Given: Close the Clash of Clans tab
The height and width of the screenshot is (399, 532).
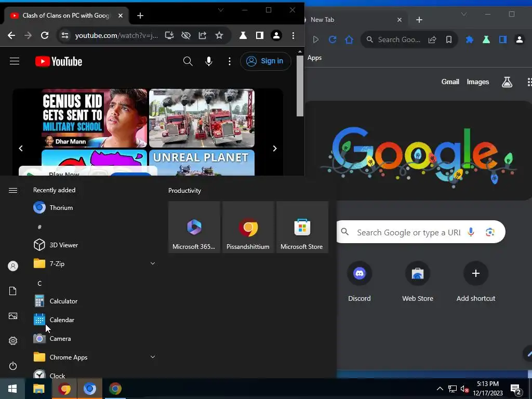Looking at the screenshot, I should pos(121,16).
